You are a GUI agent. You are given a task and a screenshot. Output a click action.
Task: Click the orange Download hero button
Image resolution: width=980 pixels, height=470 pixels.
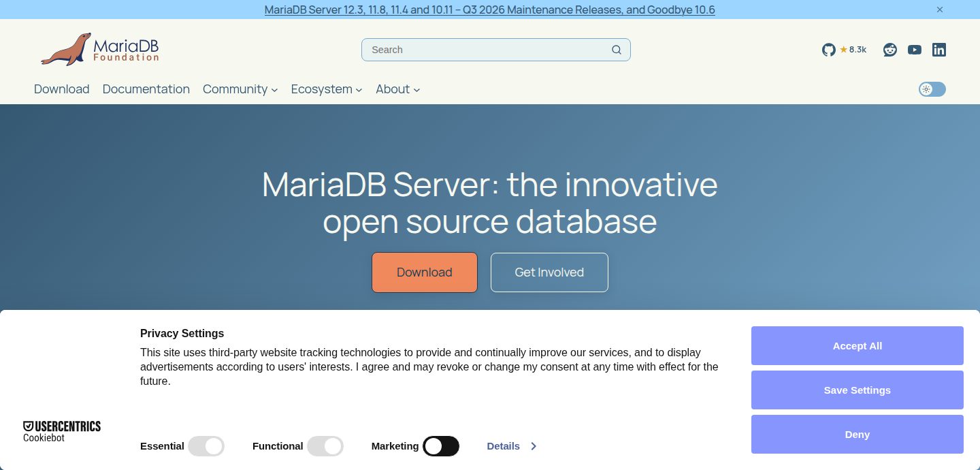tap(425, 272)
